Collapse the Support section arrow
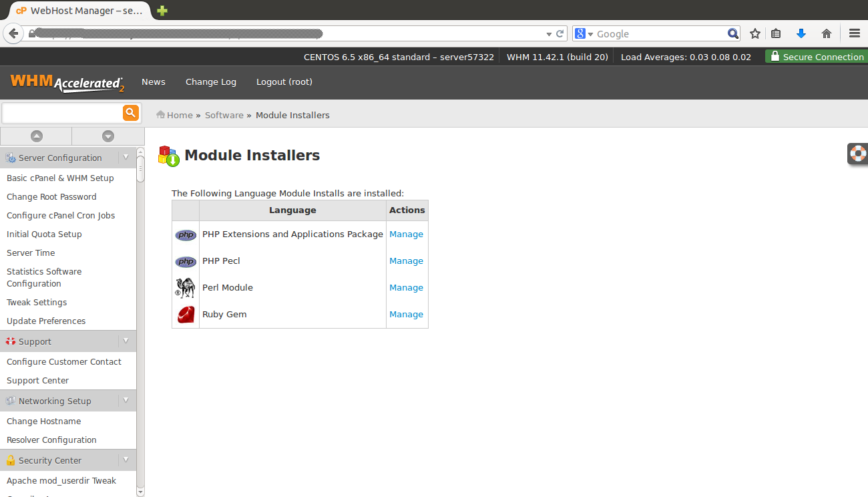 (x=126, y=341)
